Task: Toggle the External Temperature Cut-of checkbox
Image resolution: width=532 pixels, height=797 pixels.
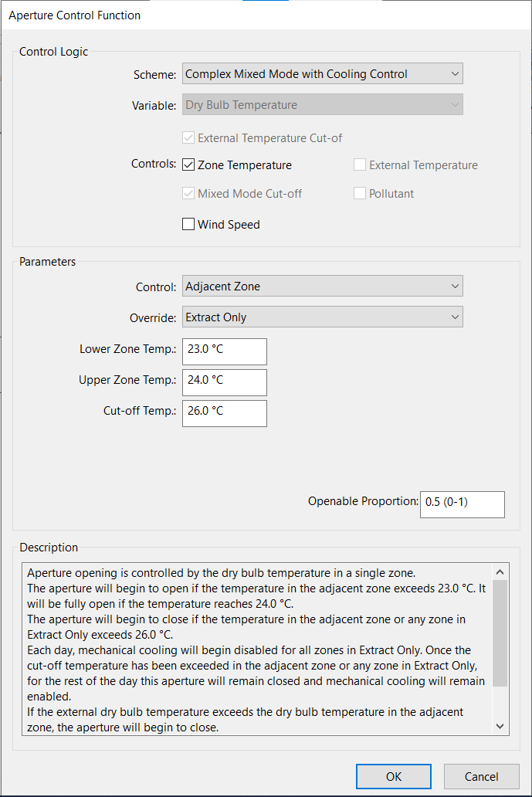Action: pos(188,137)
